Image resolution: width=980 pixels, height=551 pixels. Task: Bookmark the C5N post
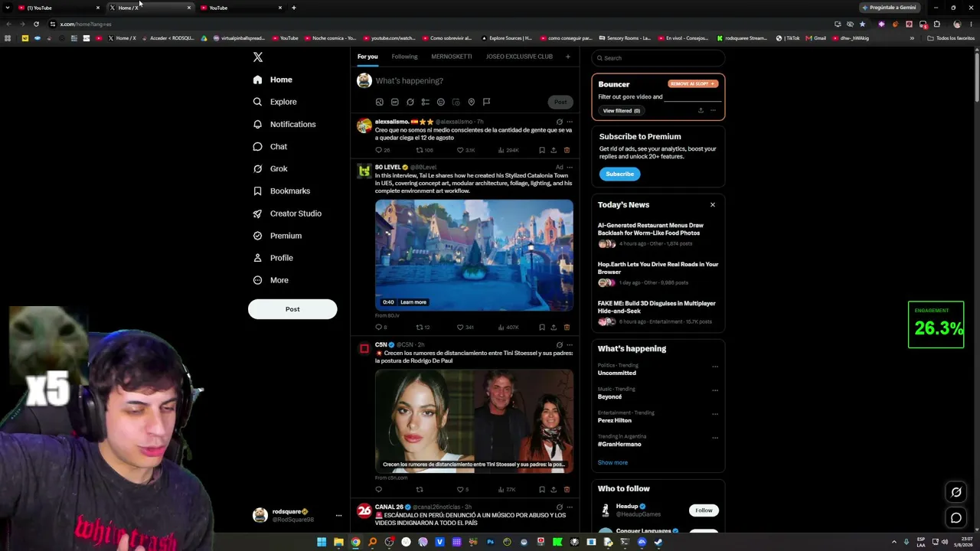coord(541,489)
